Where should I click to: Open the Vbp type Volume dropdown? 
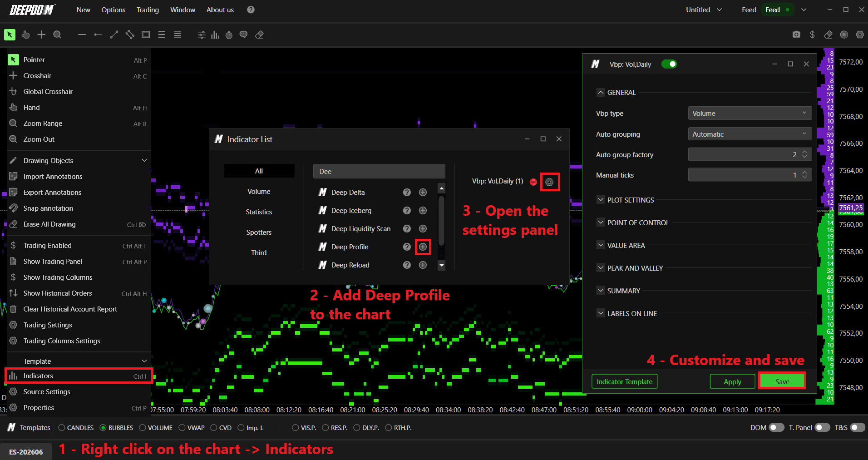pyautogui.click(x=750, y=114)
